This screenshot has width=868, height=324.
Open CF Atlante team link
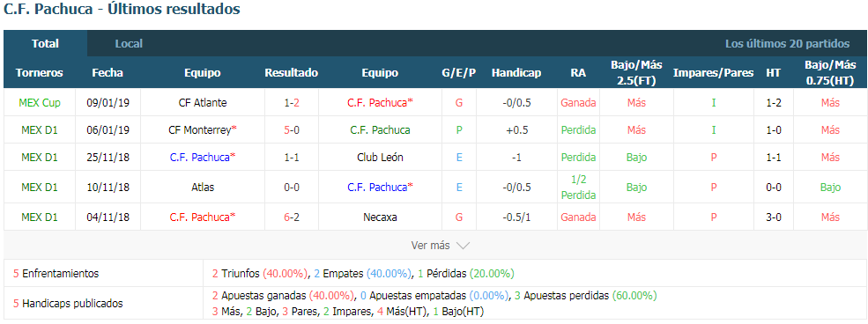coord(203,102)
